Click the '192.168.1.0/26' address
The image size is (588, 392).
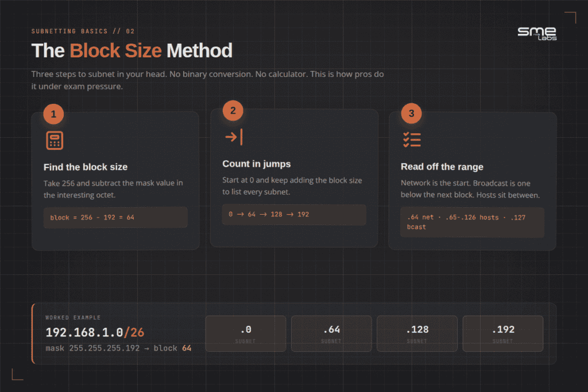95,332
